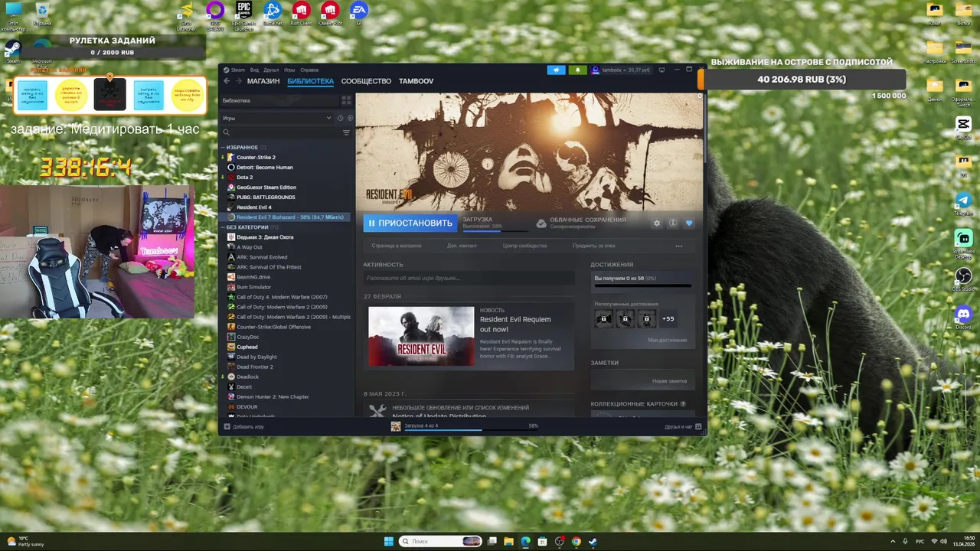Open the Друзья menu
The height and width of the screenshot is (551, 980).
271,70
